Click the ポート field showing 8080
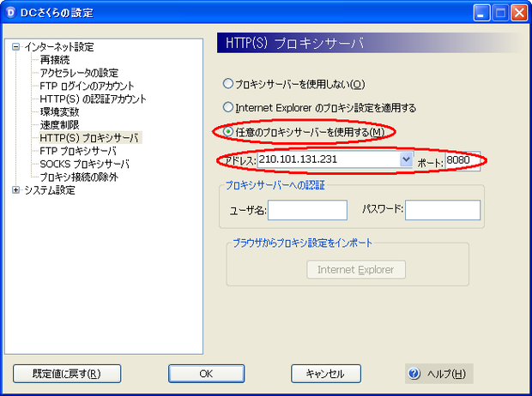Viewport: 532px width, 396px height. coord(462,160)
